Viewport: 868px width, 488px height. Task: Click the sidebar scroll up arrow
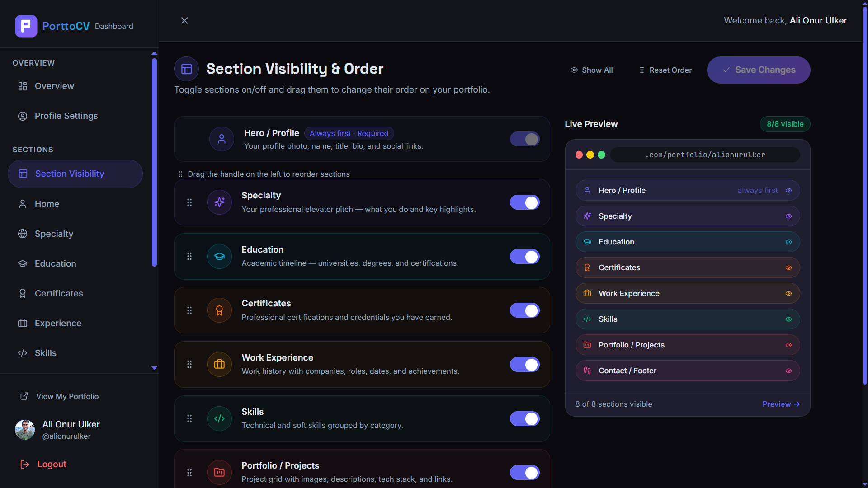coord(154,53)
